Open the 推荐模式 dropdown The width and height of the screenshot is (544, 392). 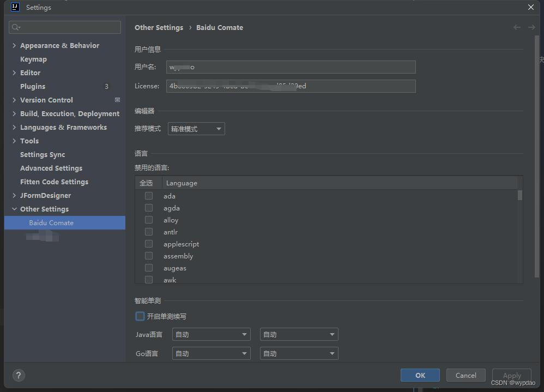(196, 129)
